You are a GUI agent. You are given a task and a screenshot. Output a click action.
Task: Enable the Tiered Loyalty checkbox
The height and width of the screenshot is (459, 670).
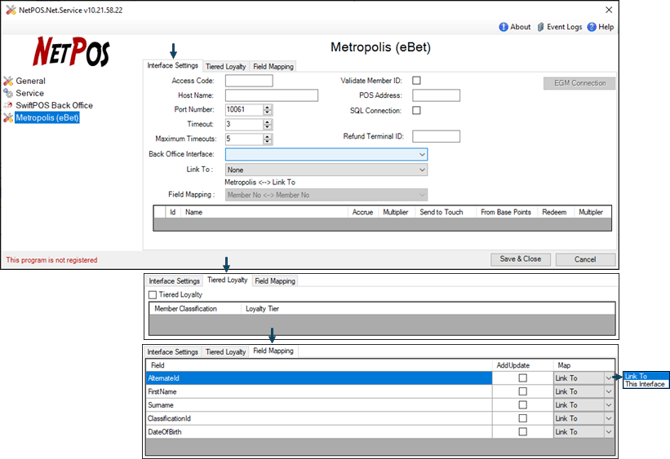coord(153,295)
